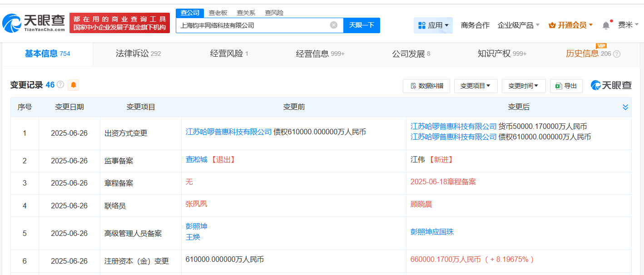The width and height of the screenshot is (644, 275).
Task: Open the 开通会员 membership menu
Action: click(x=570, y=25)
